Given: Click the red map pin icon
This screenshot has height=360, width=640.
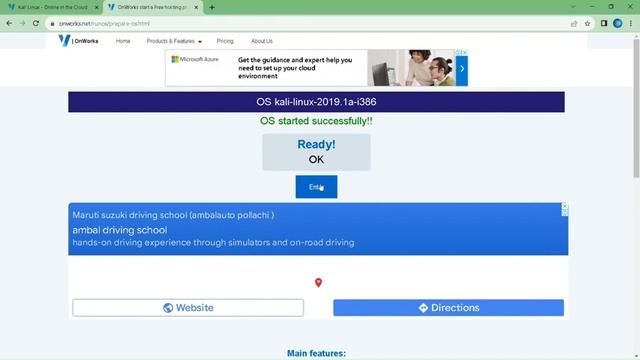Looking at the screenshot, I should point(318,282).
